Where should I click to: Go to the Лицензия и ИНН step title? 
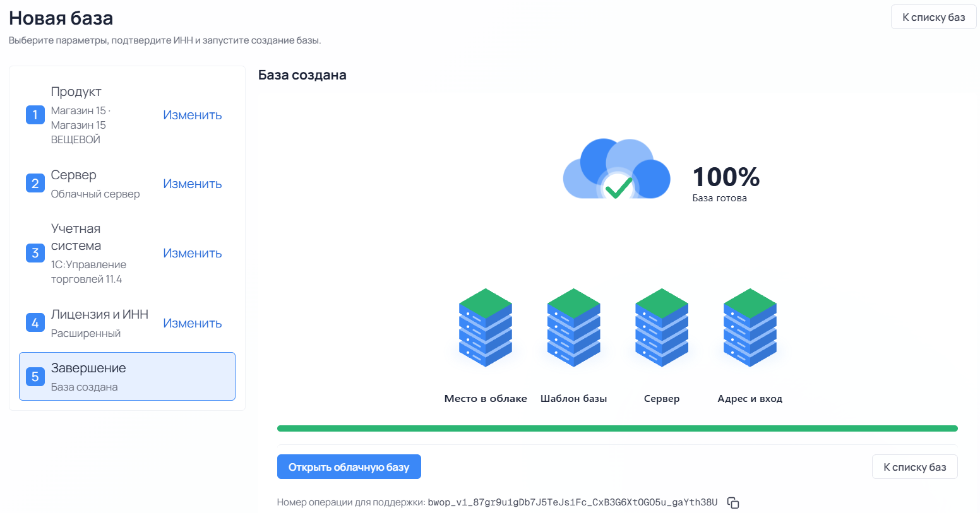(x=100, y=314)
